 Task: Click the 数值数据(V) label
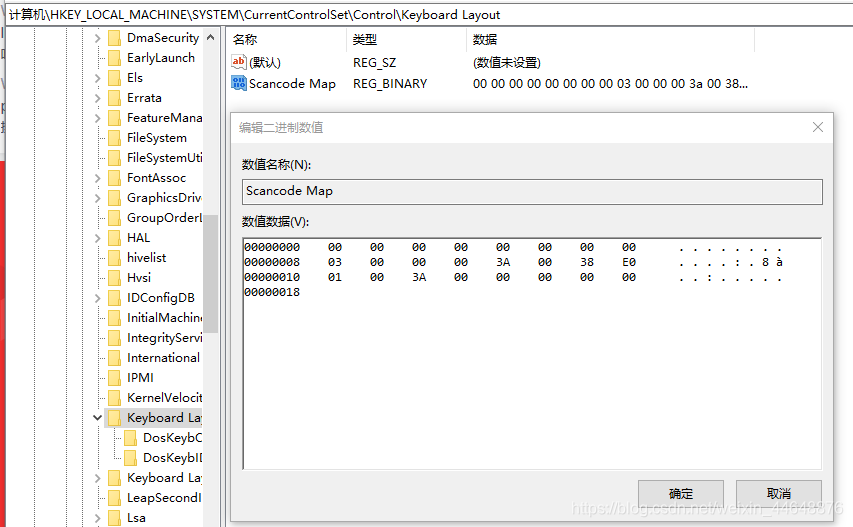(x=275, y=222)
